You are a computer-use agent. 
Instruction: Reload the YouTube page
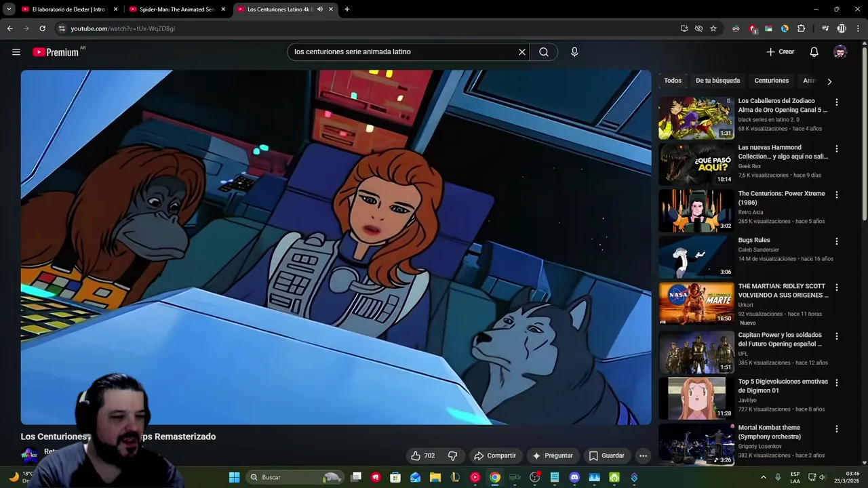click(42, 28)
